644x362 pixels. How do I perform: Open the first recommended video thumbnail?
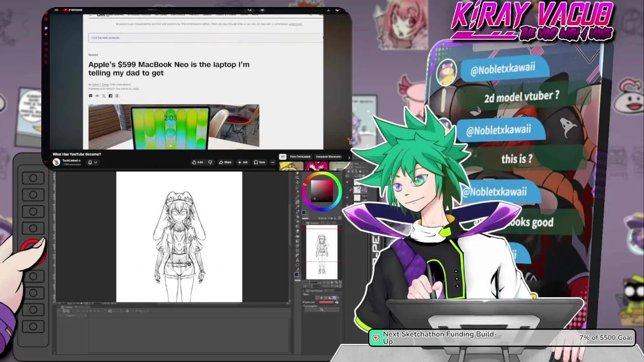point(291,166)
